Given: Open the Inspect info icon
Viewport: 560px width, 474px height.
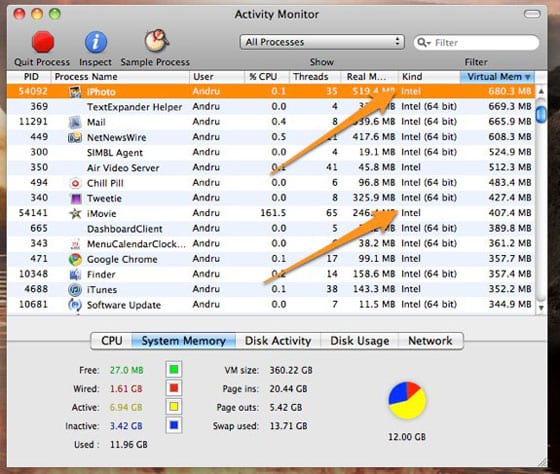Looking at the screenshot, I should (x=96, y=42).
